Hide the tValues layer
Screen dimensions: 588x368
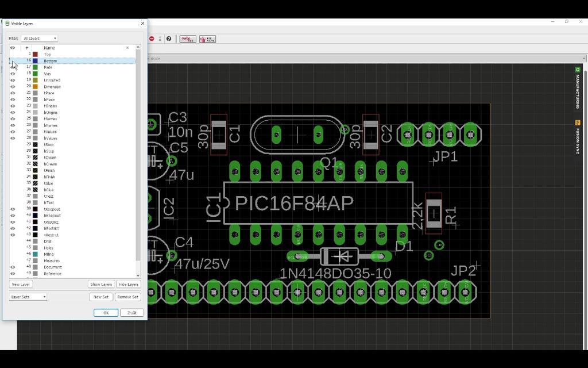pos(13,132)
